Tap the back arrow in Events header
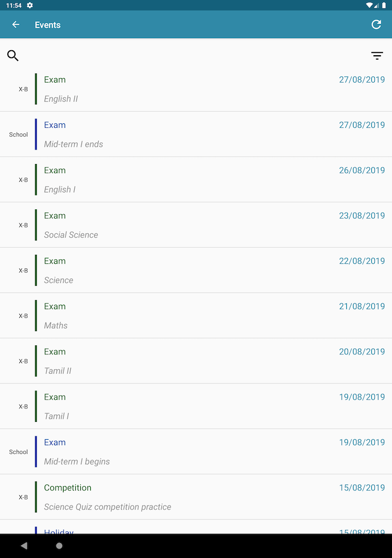The width and height of the screenshot is (392, 558). (x=16, y=25)
